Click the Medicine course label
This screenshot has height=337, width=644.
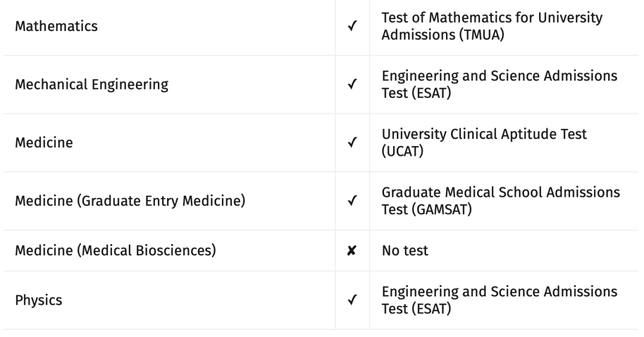44,143
